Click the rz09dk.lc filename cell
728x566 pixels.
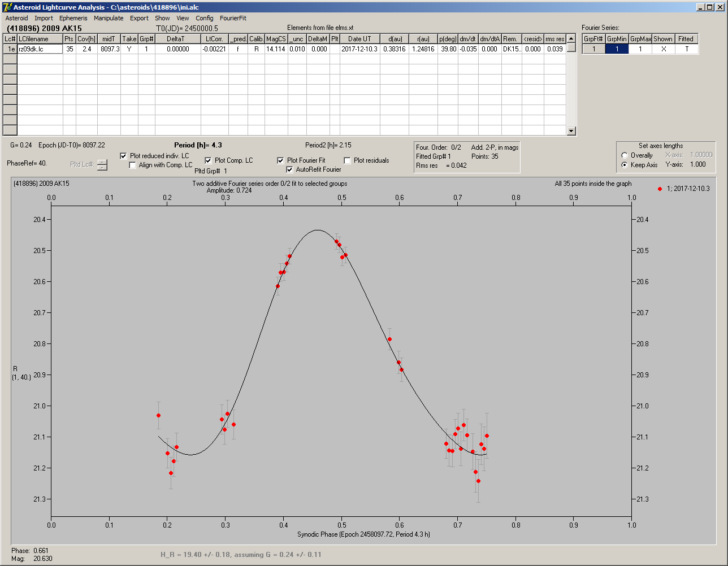click(40, 49)
